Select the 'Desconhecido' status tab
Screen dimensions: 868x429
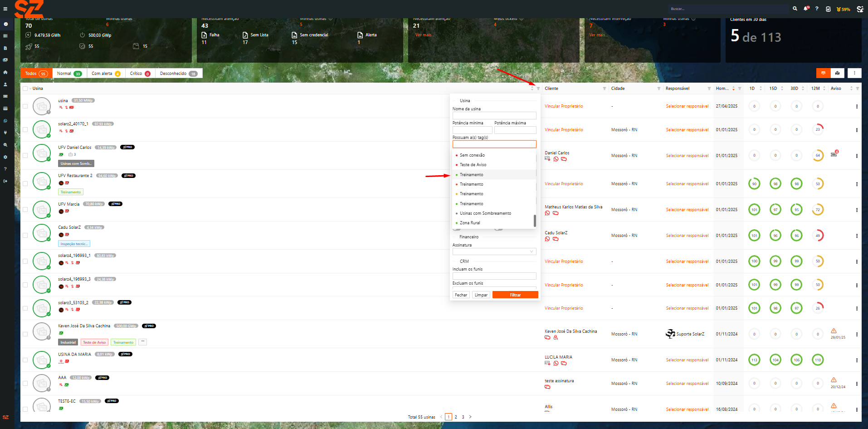[178, 74]
